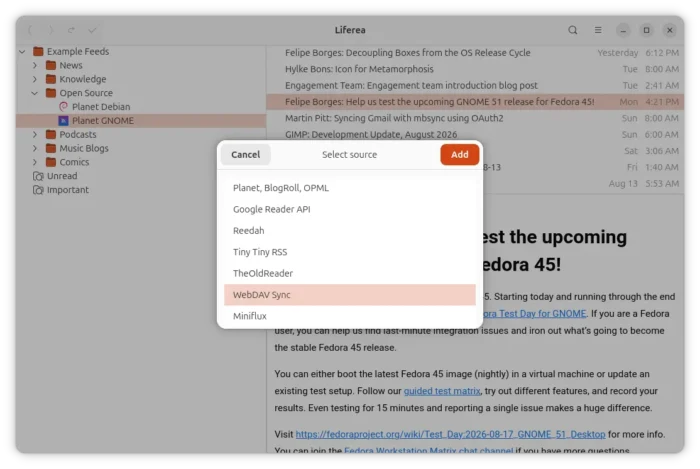700x469 pixels.
Task: Choose Google Reader API source
Action: (350, 209)
